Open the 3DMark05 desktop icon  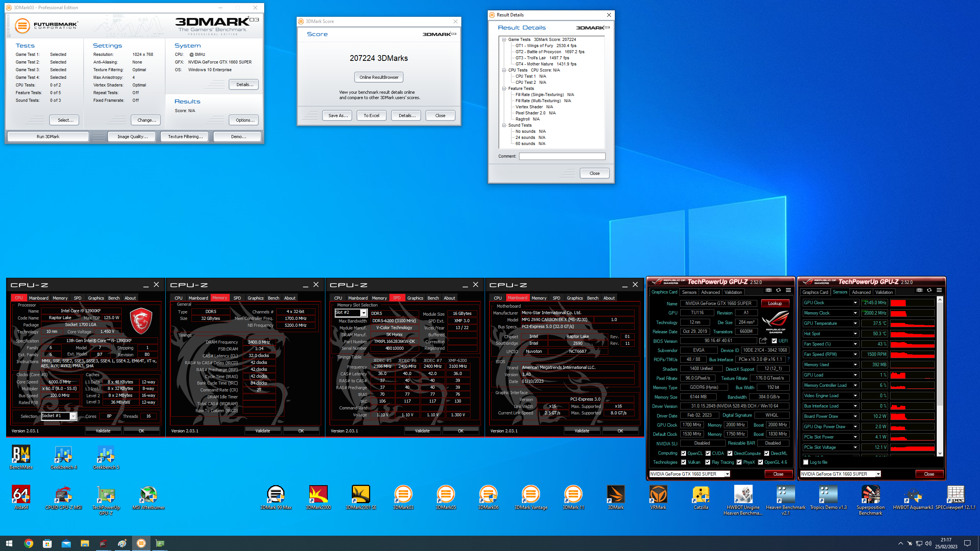click(x=446, y=497)
